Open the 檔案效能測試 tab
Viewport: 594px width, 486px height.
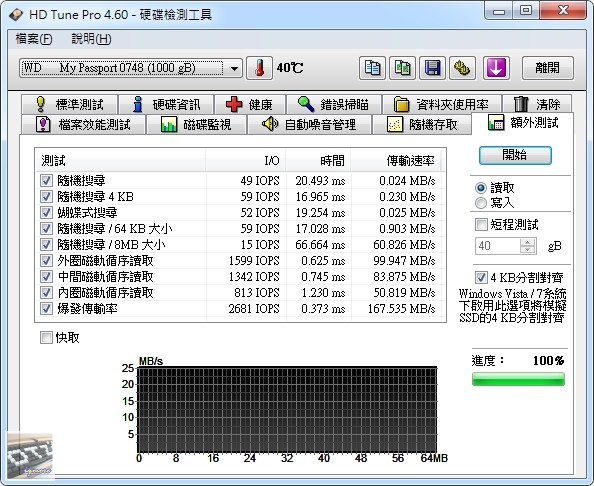(x=83, y=124)
